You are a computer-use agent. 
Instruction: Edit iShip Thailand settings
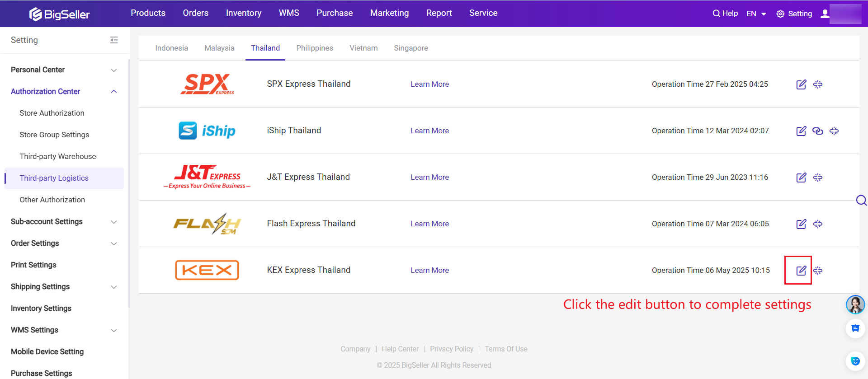[x=801, y=131]
